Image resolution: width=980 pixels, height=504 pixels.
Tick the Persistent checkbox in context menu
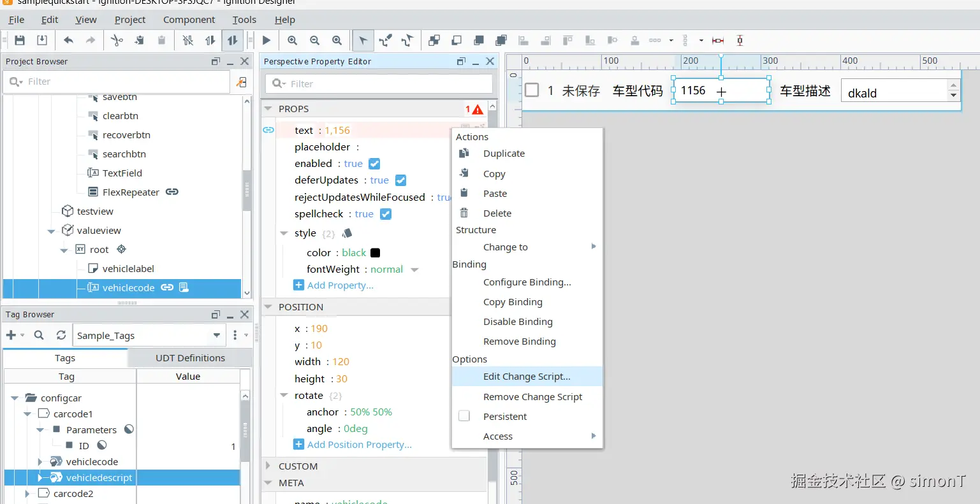[464, 416]
